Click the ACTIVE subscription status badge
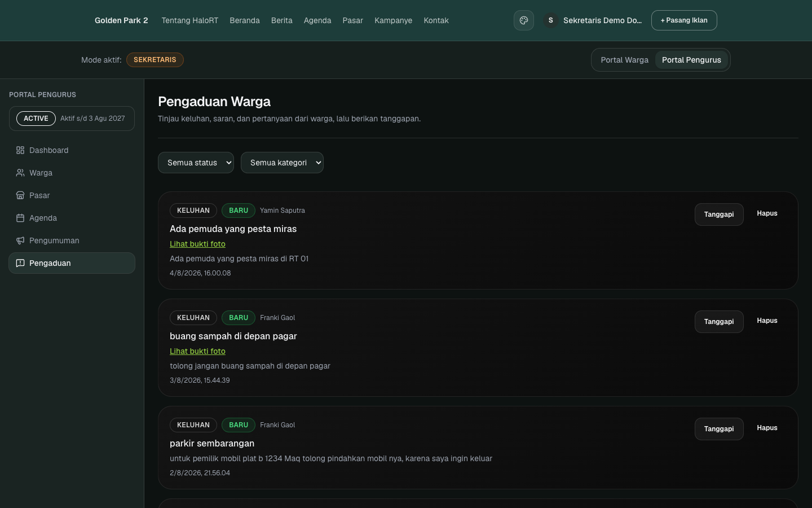This screenshot has width=812, height=508. (36, 119)
